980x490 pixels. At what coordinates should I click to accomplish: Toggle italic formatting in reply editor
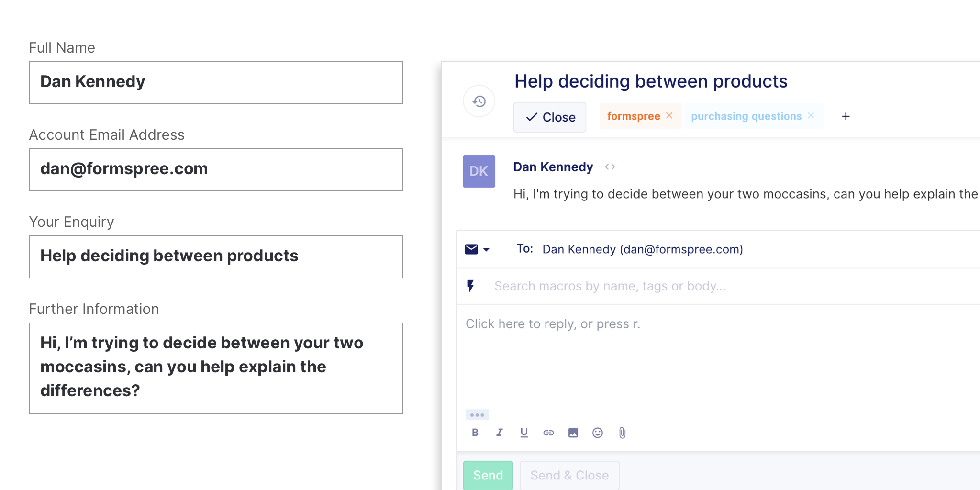499,433
